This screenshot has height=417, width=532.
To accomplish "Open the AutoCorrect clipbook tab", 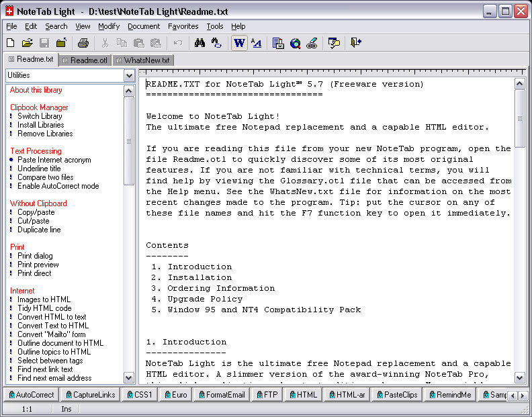I will 31,395.
